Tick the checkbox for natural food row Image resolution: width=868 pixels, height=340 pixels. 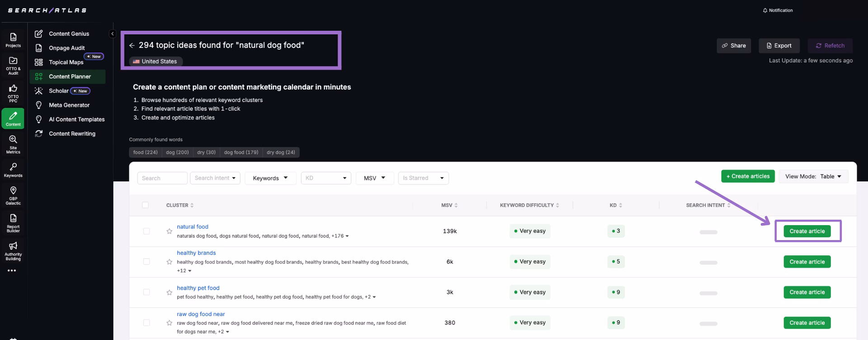coord(146,231)
